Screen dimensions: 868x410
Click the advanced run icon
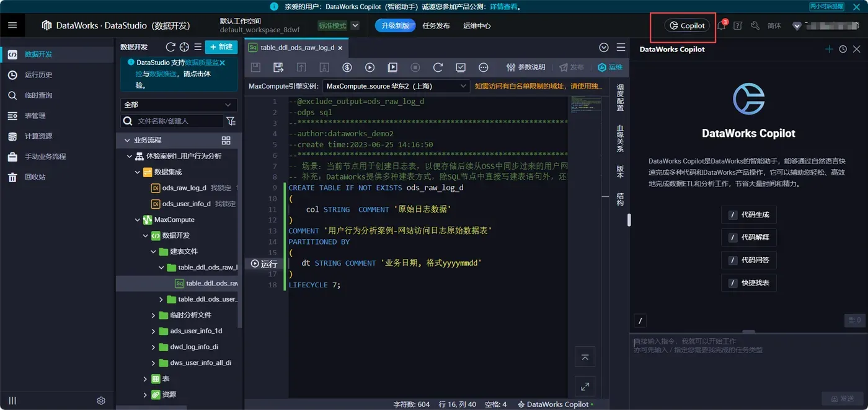point(392,67)
